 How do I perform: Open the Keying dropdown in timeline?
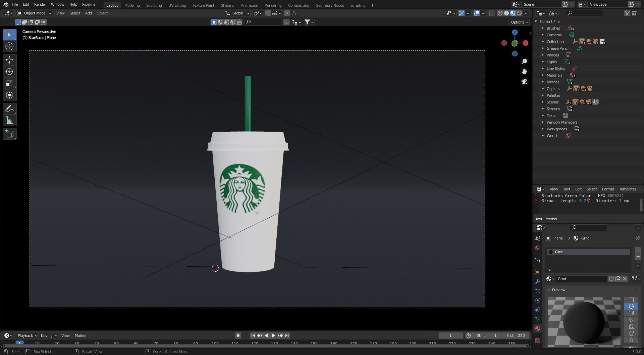click(x=49, y=336)
